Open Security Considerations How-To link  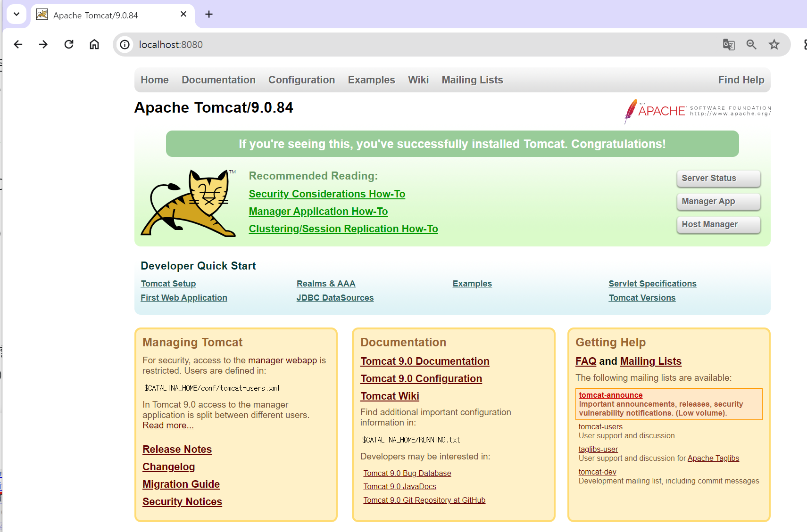coord(327,194)
